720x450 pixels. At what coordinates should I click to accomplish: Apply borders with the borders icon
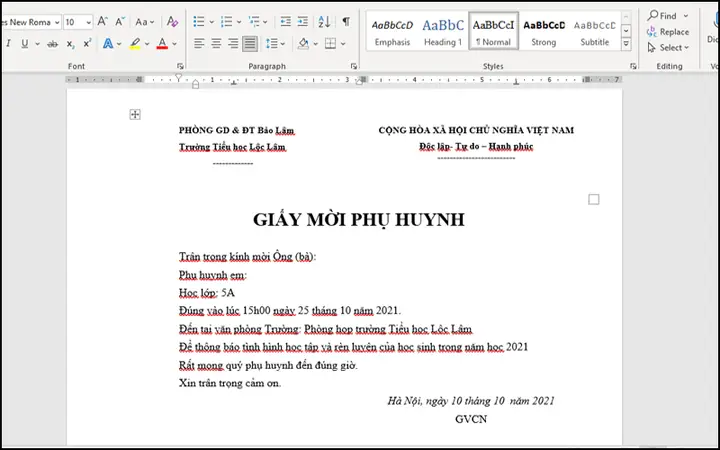coord(330,44)
